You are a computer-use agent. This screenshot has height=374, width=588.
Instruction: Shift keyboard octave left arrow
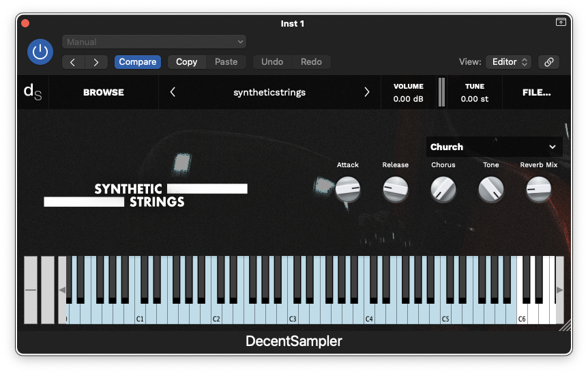[x=62, y=290]
